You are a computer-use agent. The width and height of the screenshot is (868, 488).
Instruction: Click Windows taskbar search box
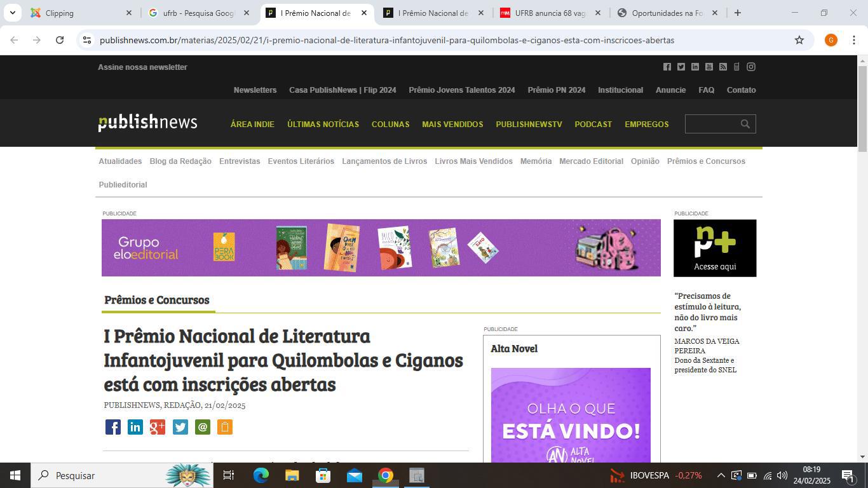pyautogui.click(x=122, y=475)
